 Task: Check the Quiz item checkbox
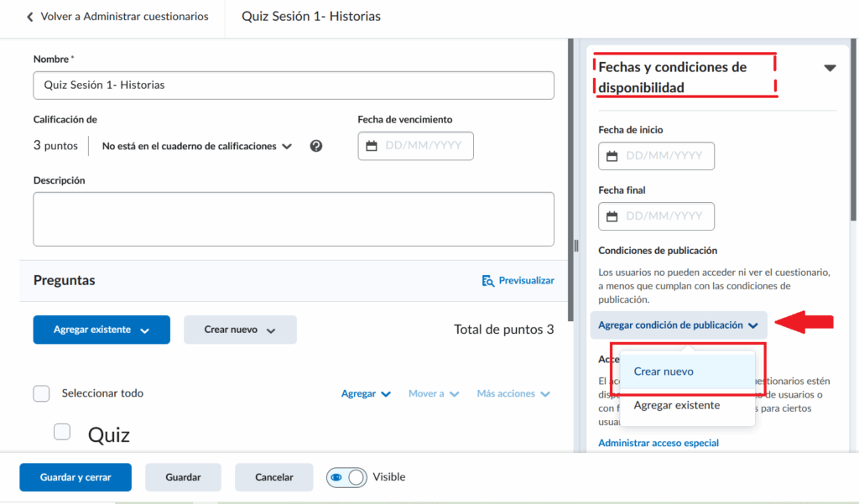(62, 432)
